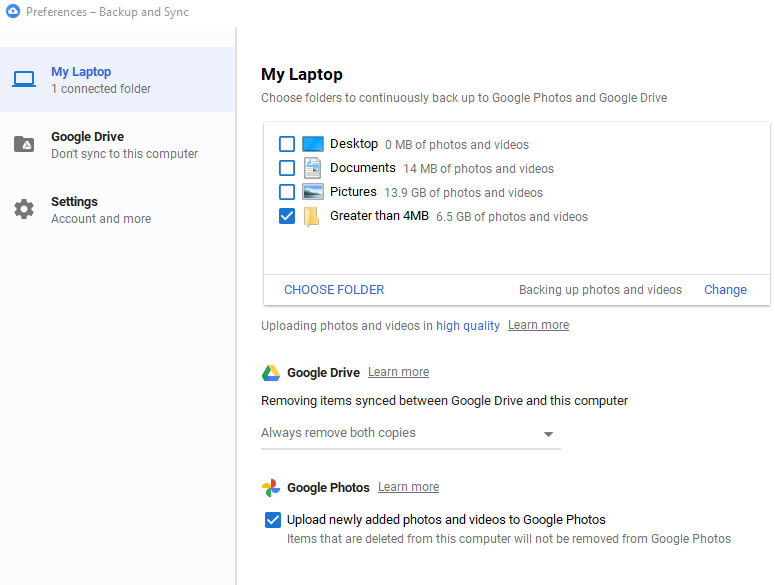This screenshot has height=585, width=775.
Task: Click '14 MB of photos and videos' text
Action: [478, 169]
